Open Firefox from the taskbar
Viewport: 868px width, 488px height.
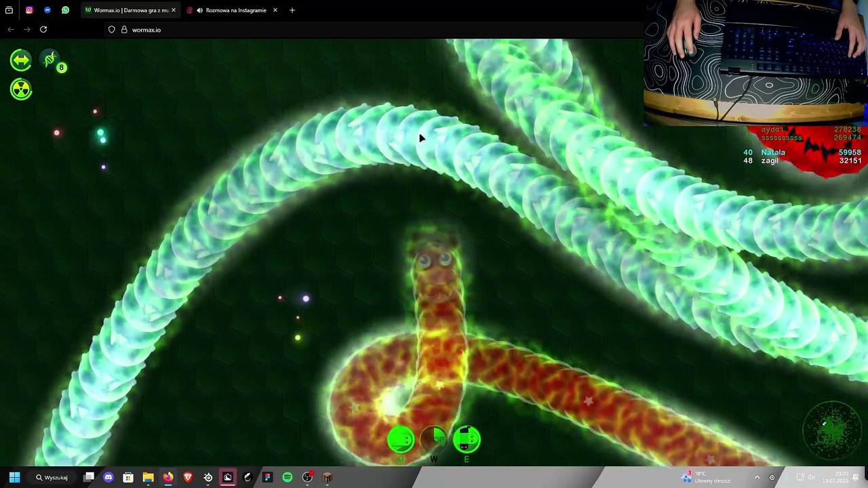click(167, 477)
